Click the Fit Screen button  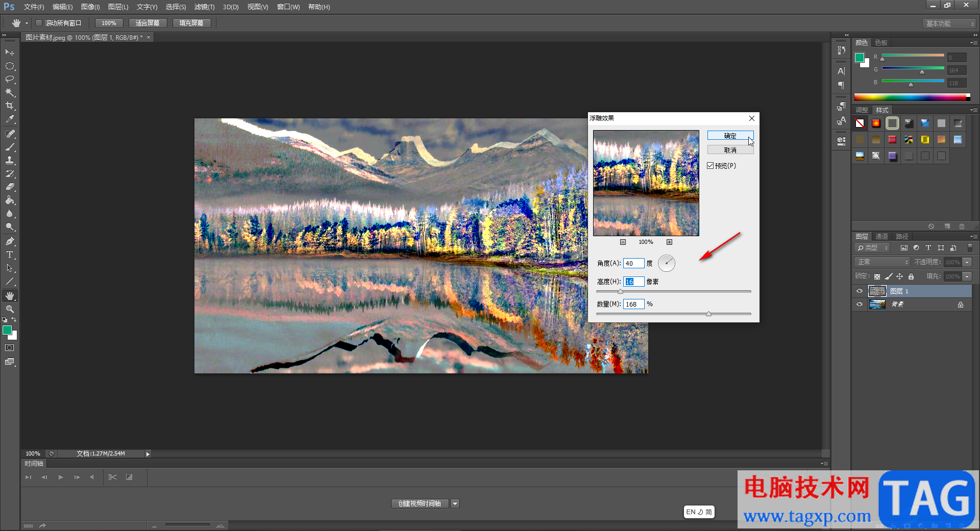pyautogui.click(x=148, y=23)
